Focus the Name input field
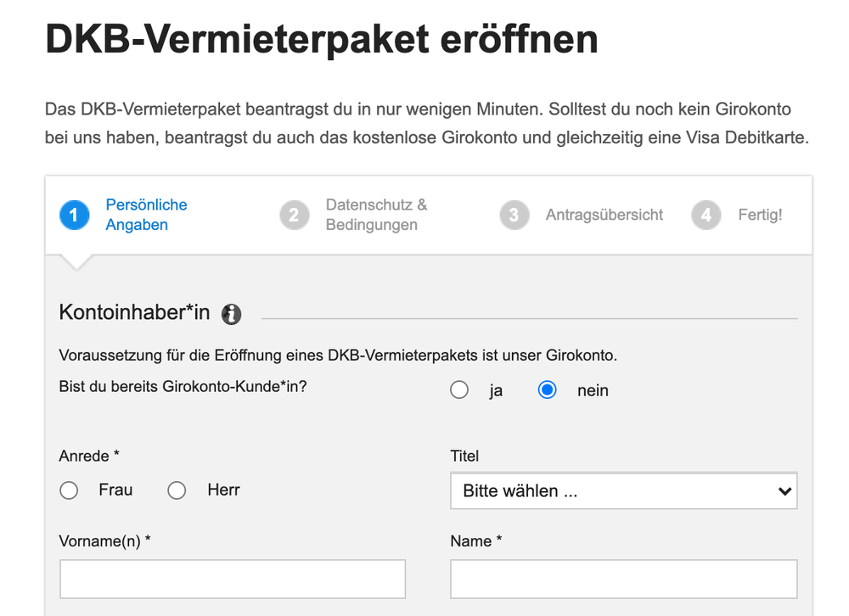849x616 pixels. click(624, 580)
